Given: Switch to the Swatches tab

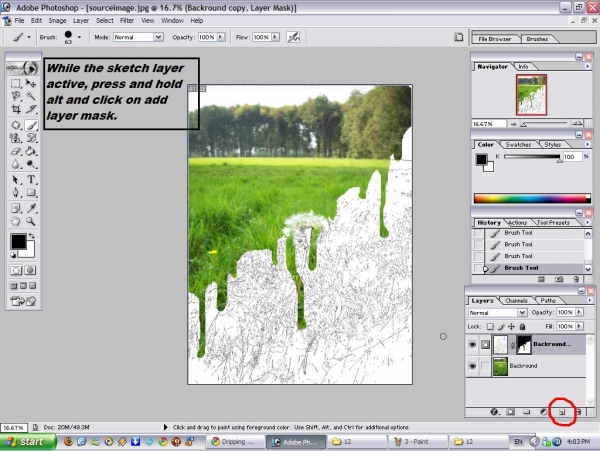Looking at the screenshot, I should (x=518, y=145).
